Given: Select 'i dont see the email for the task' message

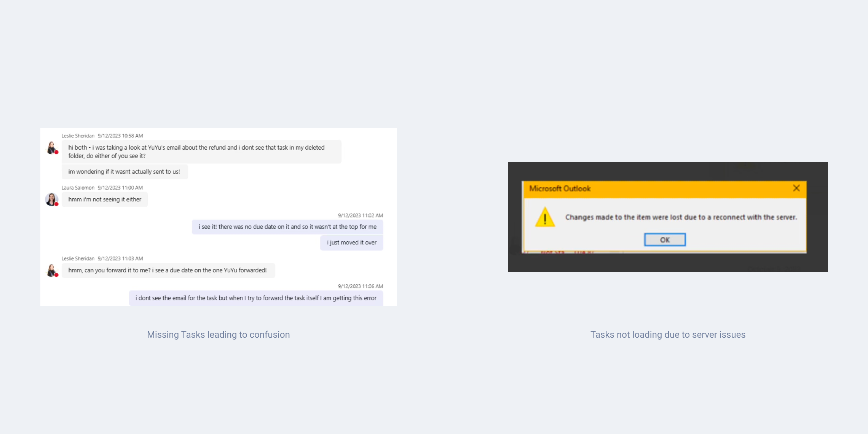Looking at the screenshot, I should pos(256,298).
